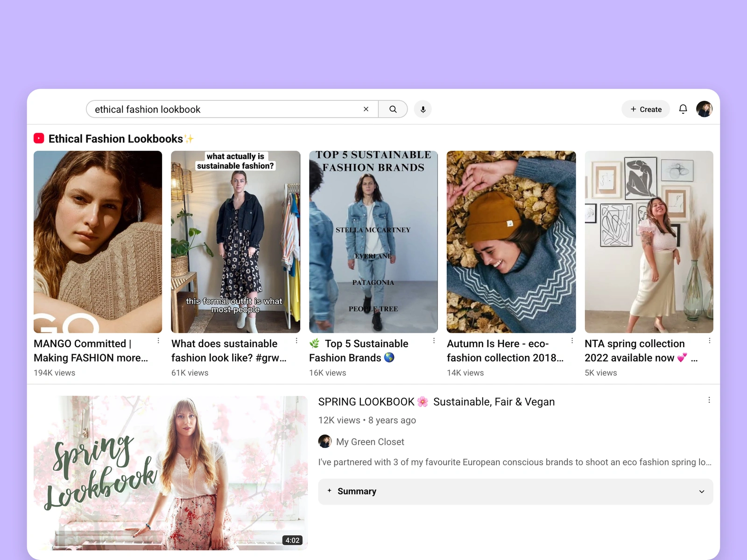Open Autumn Is Here eco-fashion collection title
This screenshot has width=747, height=560.
(505, 350)
